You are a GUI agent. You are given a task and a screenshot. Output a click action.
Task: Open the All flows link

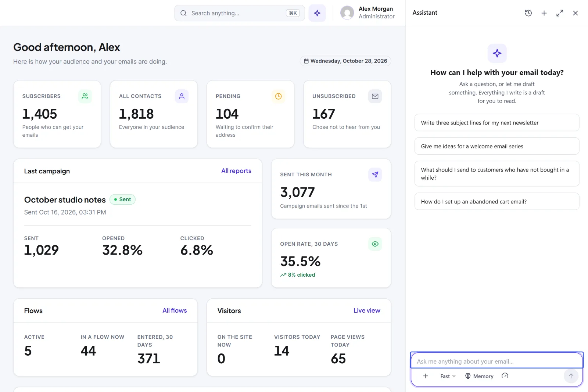click(x=175, y=310)
